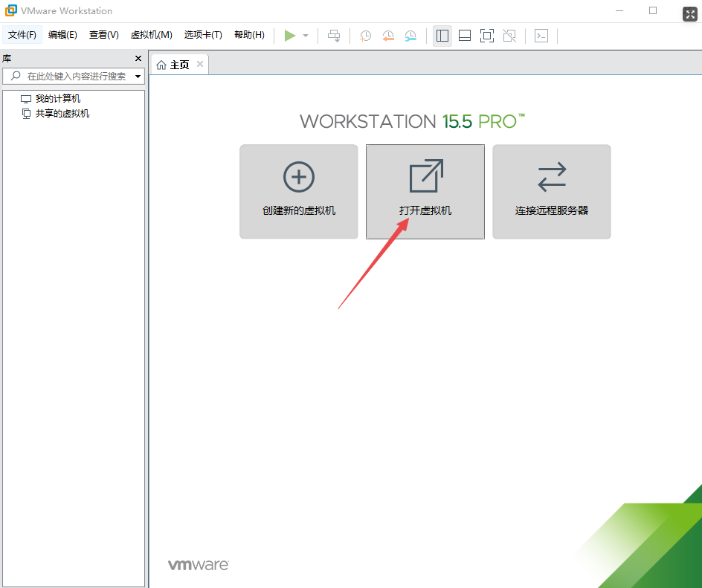Close the 库 library panel

click(x=138, y=59)
